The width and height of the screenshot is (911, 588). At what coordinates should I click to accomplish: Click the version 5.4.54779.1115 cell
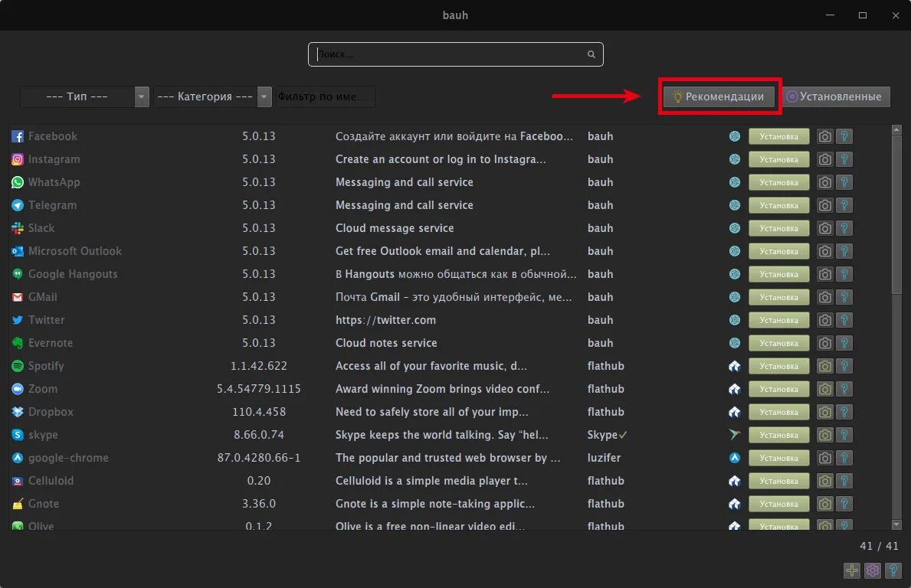pos(259,389)
